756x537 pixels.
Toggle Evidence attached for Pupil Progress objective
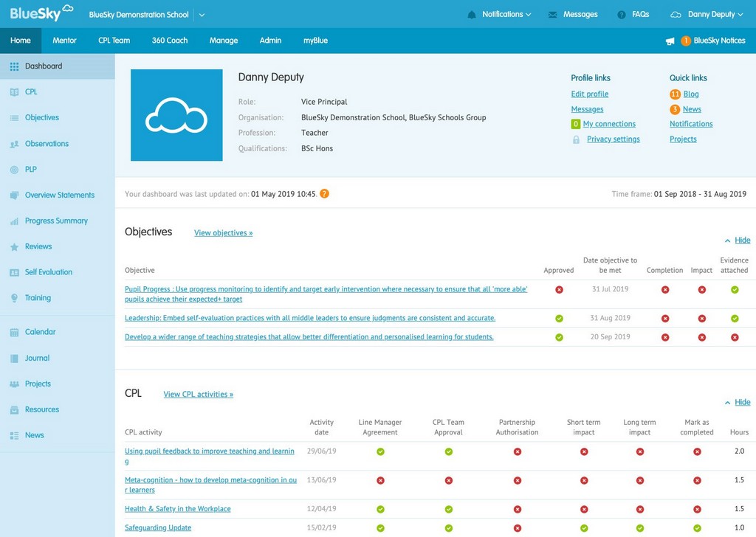(x=735, y=290)
